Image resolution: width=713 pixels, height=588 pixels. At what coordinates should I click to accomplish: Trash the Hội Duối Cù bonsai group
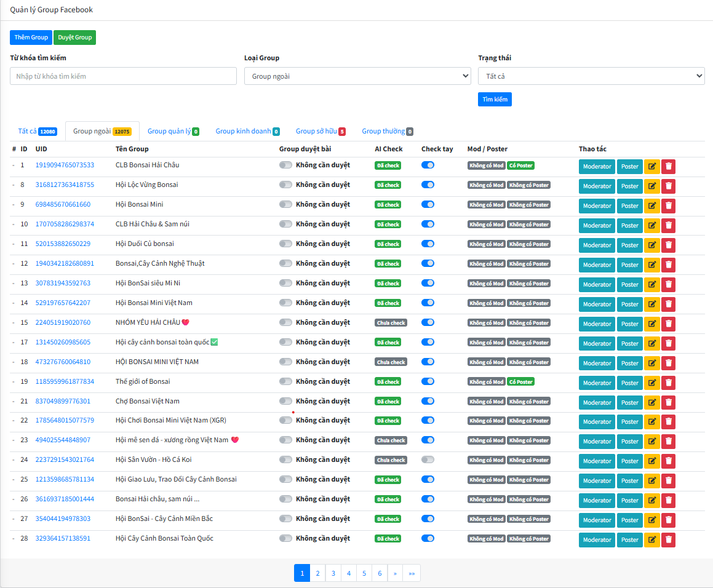coord(669,245)
